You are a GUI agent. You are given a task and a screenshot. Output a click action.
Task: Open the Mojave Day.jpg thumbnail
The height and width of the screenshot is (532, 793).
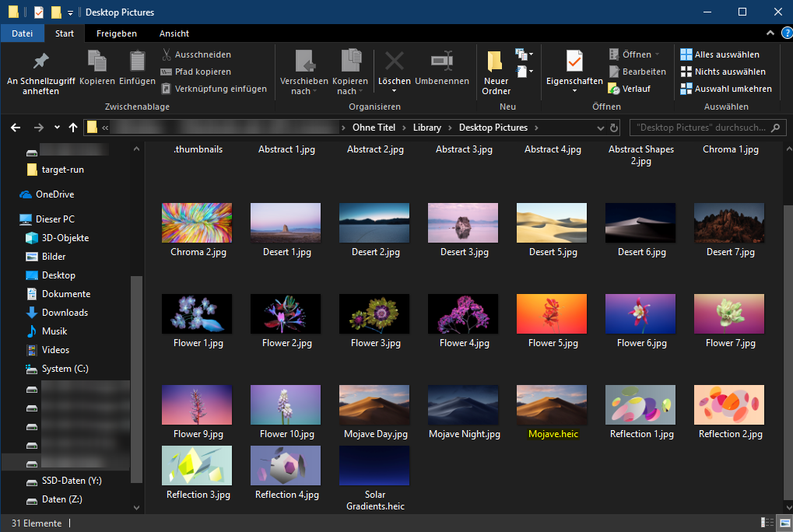click(x=374, y=404)
